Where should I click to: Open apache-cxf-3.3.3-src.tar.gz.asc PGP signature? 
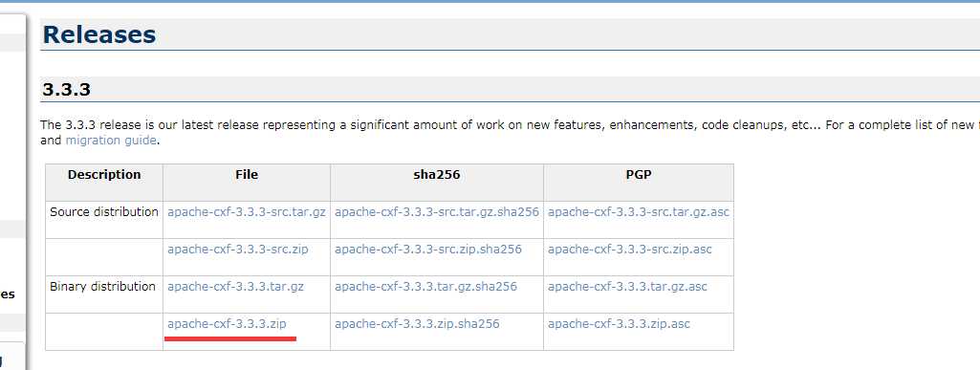pos(638,212)
